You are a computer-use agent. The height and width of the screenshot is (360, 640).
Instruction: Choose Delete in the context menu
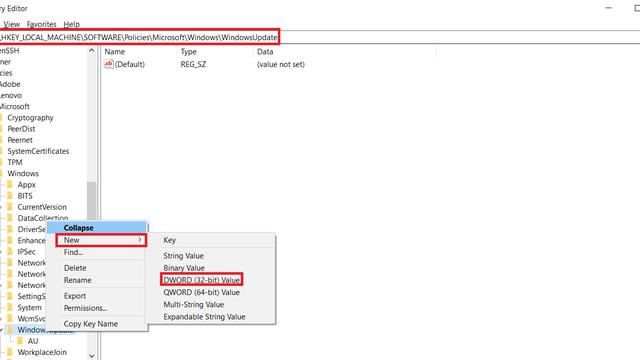coord(75,268)
